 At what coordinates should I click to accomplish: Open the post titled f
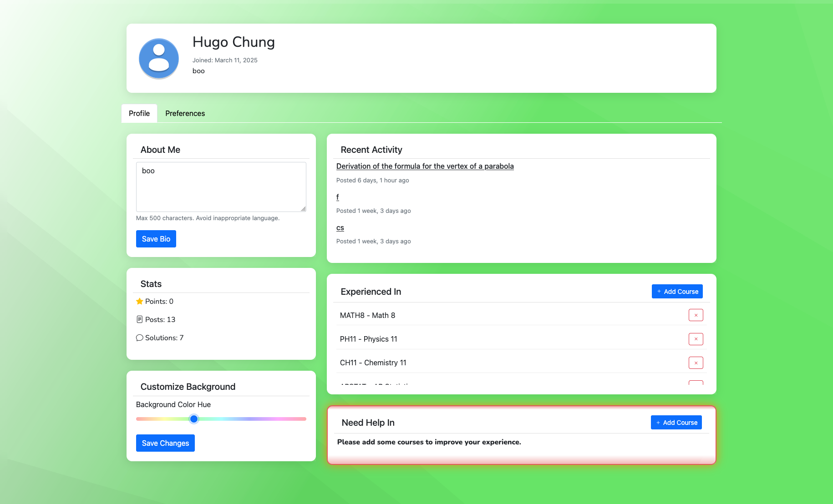coord(337,197)
